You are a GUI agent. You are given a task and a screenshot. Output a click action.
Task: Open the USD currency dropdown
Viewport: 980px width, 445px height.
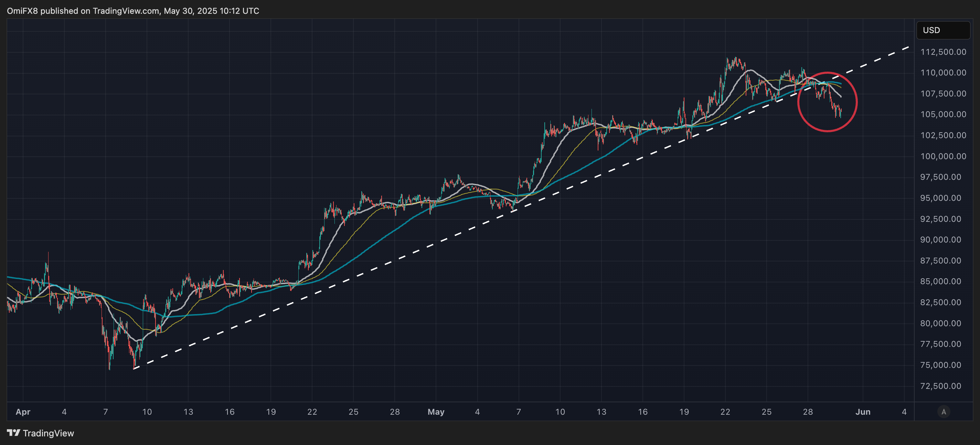click(943, 30)
